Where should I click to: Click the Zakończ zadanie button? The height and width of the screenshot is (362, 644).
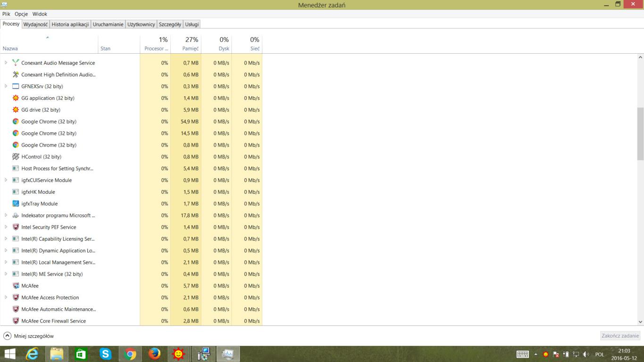point(620,336)
